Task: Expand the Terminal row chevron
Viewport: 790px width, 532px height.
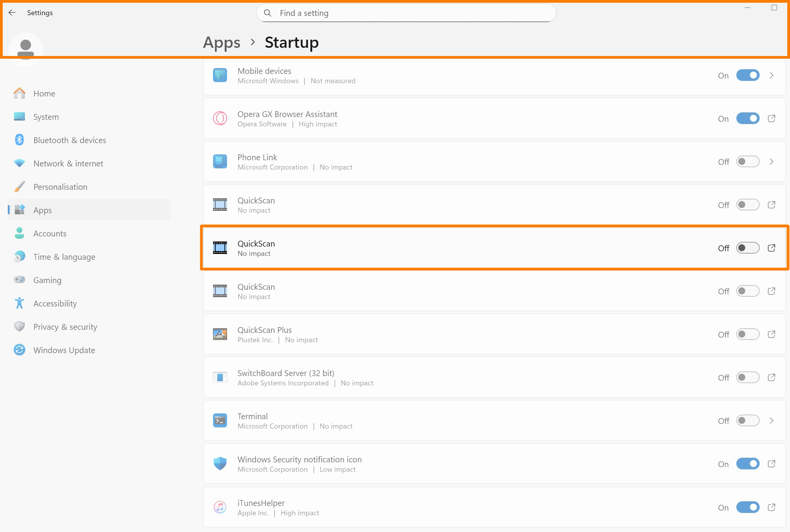Action: click(x=772, y=421)
